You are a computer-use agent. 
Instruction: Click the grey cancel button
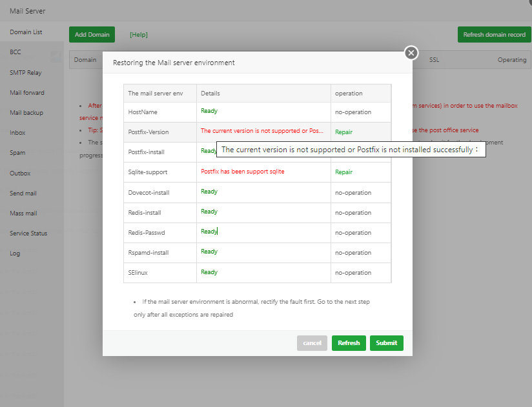click(312, 343)
